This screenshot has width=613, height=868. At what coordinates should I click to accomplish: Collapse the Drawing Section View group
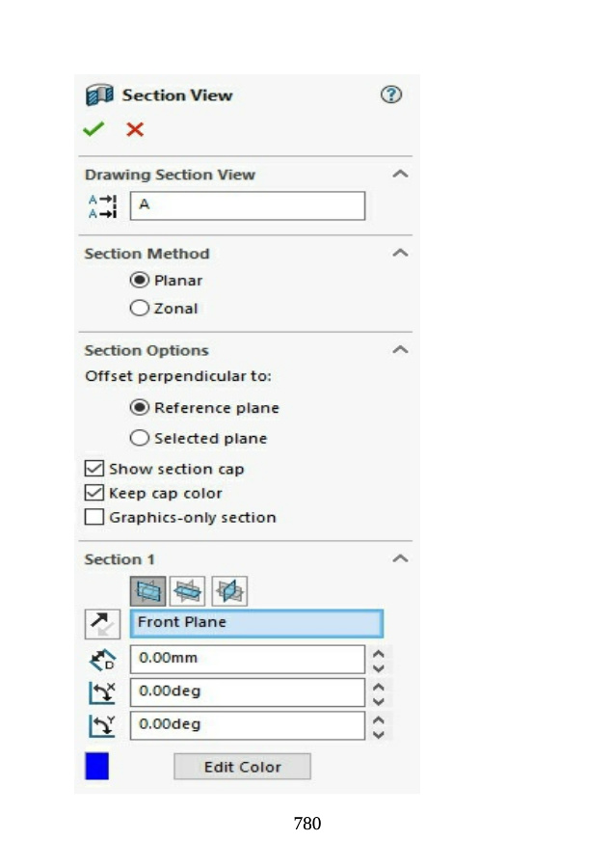[x=400, y=175]
